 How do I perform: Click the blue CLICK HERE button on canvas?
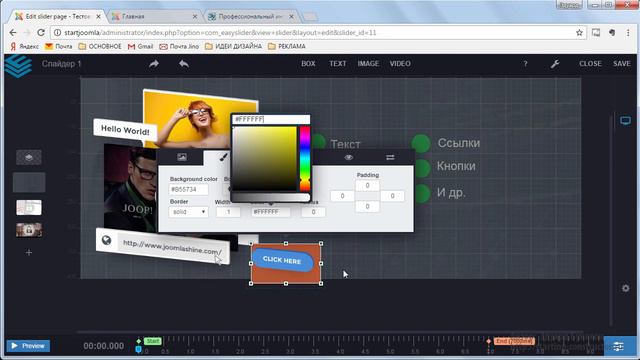(x=282, y=260)
